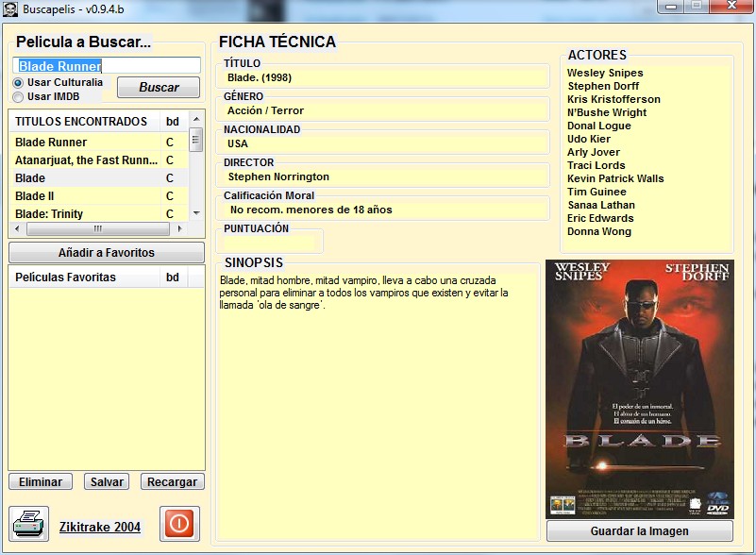Close the Buscapelis window
The height and width of the screenshot is (555, 756).
pos(731,7)
